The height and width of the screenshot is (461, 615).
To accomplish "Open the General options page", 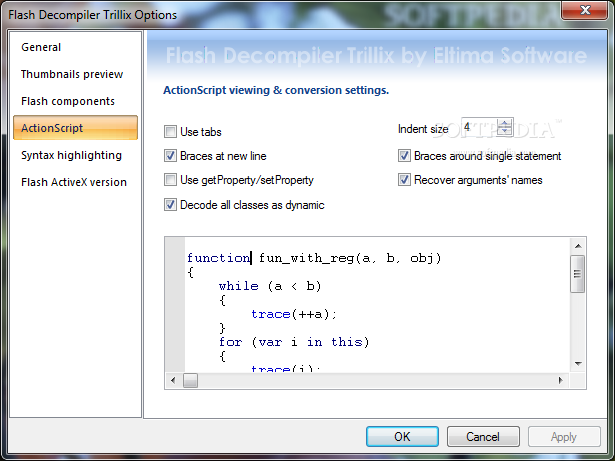I will pyautogui.click(x=41, y=47).
